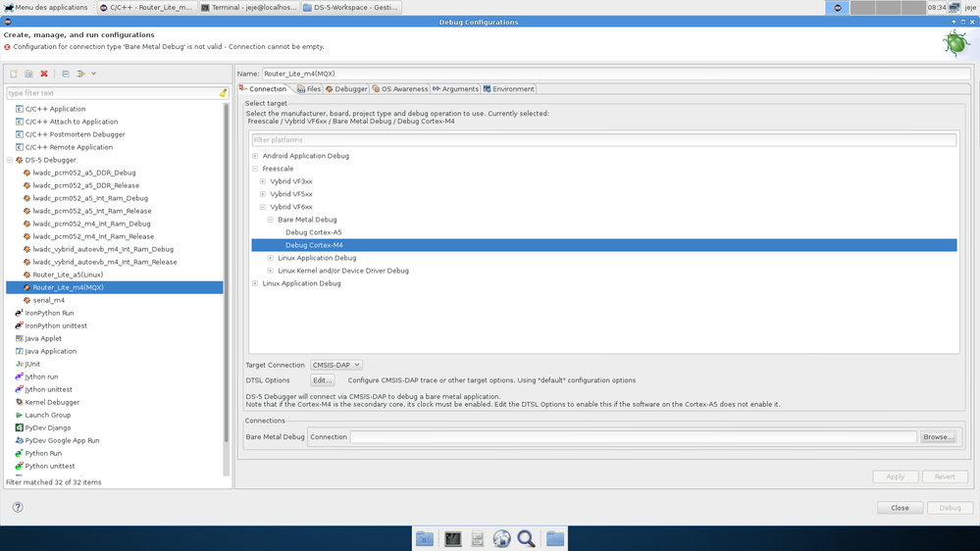This screenshot has width=980, height=551.
Task: Open Terminal window from the top taskbar
Action: 249,8
